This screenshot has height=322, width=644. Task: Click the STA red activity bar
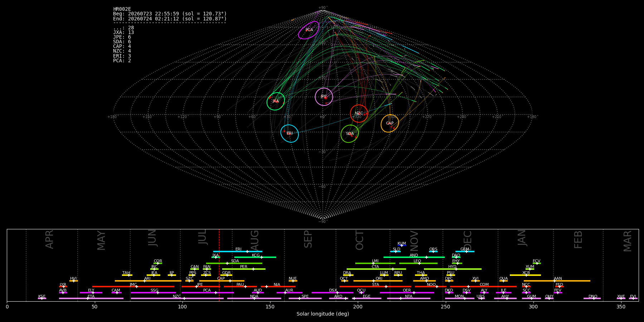point(375,287)
